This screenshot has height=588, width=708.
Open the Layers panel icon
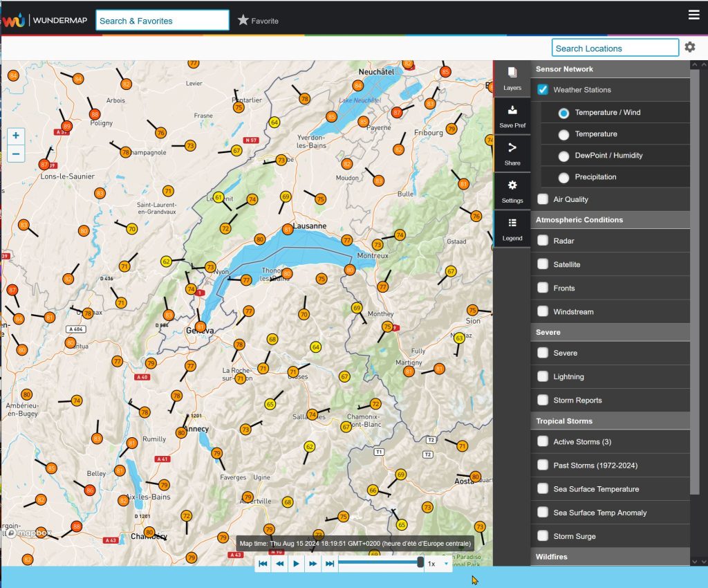click(512, 78)
